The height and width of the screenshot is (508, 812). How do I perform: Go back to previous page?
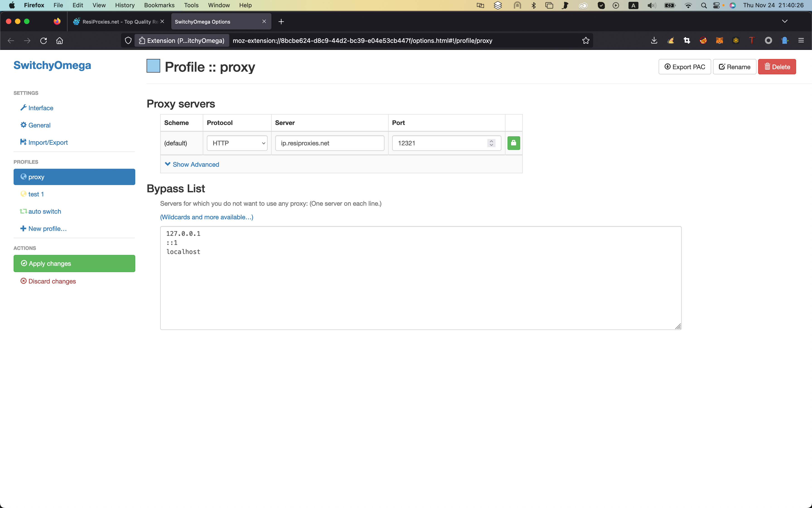pos(11,41)
